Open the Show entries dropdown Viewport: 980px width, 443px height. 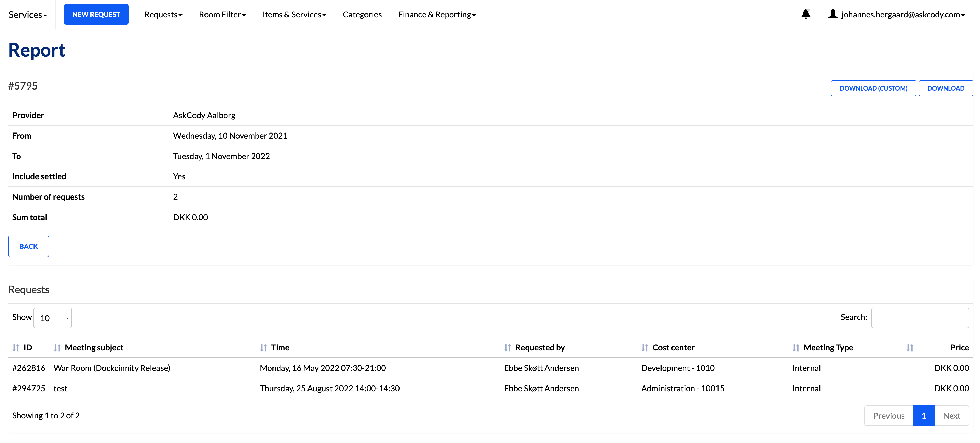tap(52, 318)
